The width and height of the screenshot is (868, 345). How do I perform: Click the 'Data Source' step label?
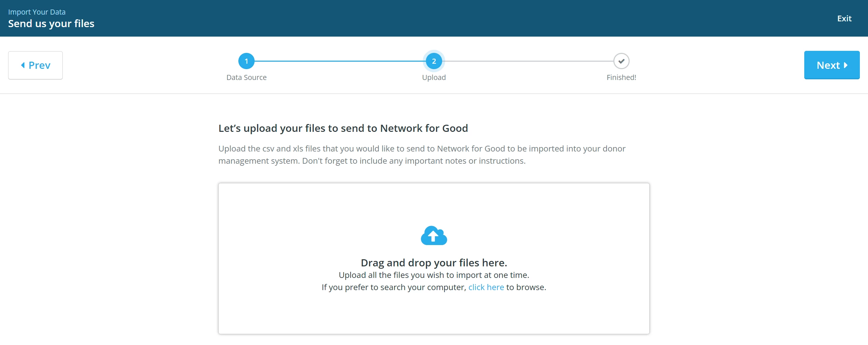(246, 77)
